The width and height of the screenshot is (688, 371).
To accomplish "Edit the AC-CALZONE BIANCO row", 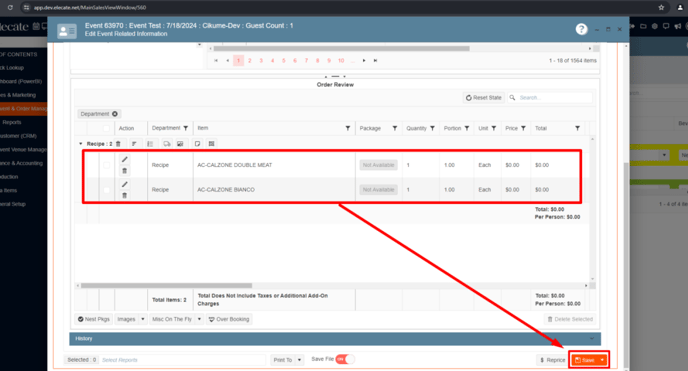I will 125,184.
